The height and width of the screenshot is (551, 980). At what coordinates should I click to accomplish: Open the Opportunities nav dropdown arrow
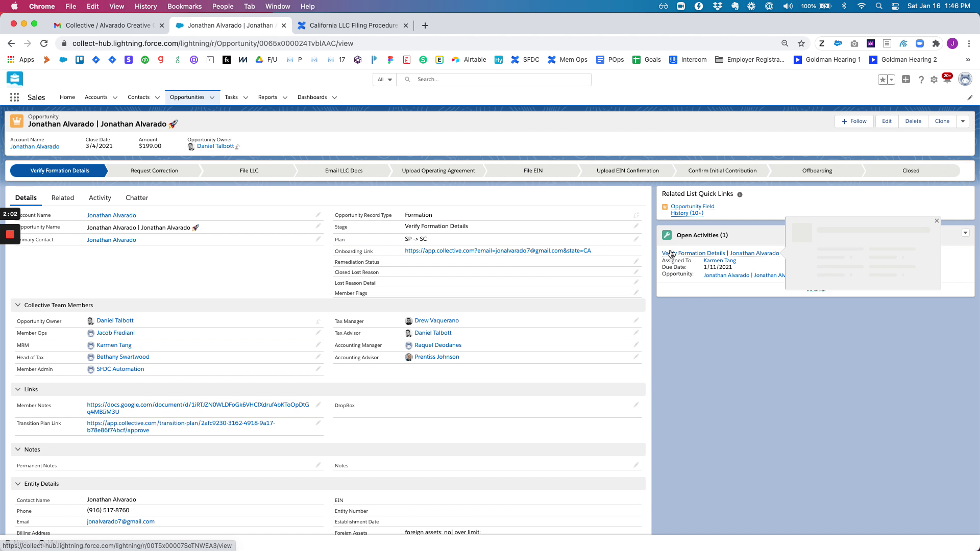pos(212,97)
